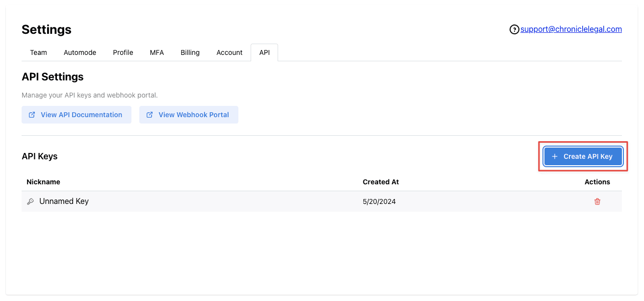Open the View Webhook Portal page
Image resolution: width=644 pixels, height=301 pixels.
(188, 114)
